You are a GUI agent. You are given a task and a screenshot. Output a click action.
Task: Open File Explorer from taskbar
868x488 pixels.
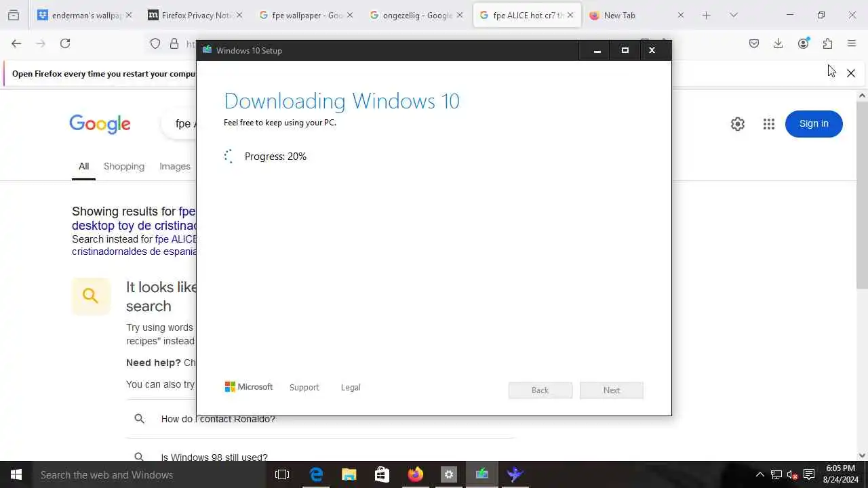coord(349,474)
